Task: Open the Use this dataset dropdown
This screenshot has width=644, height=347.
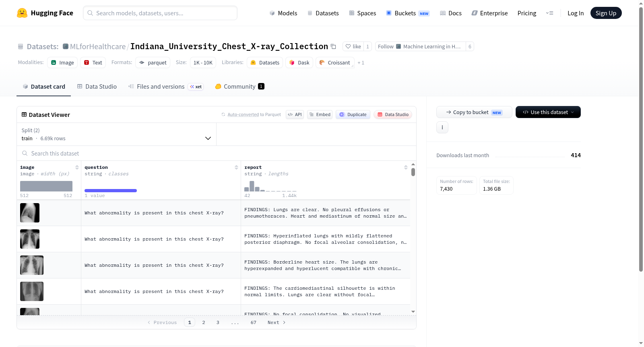Action: pos(548,112)
